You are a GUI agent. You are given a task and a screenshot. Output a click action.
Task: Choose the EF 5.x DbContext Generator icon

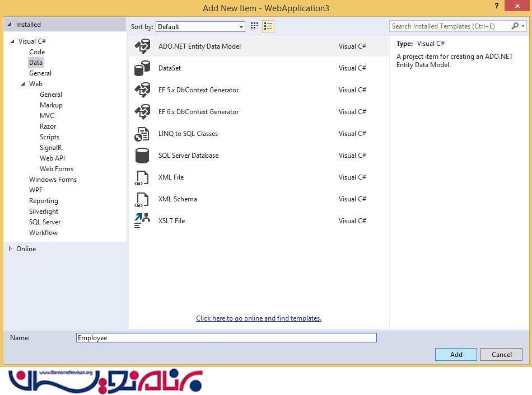142,90
